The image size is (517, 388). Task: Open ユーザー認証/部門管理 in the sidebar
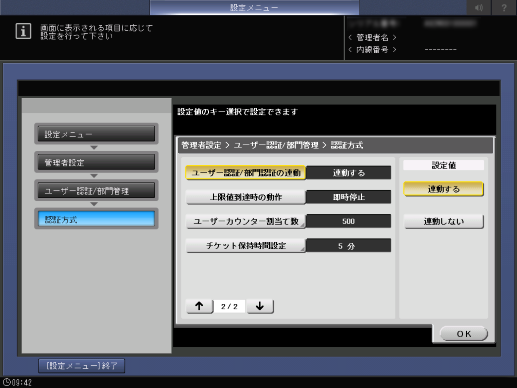click(96, 191)
